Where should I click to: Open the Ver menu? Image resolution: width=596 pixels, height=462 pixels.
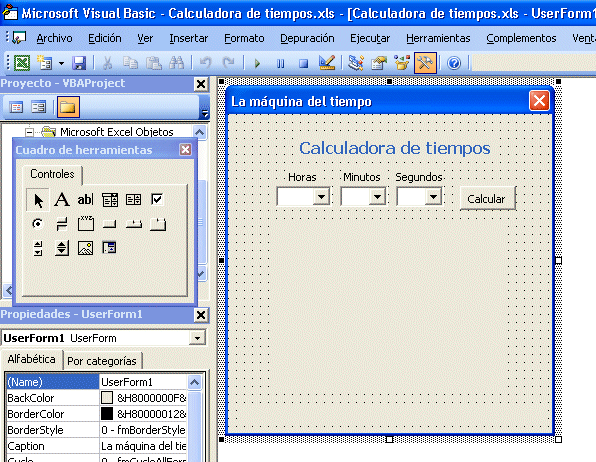tap(145, 38)
